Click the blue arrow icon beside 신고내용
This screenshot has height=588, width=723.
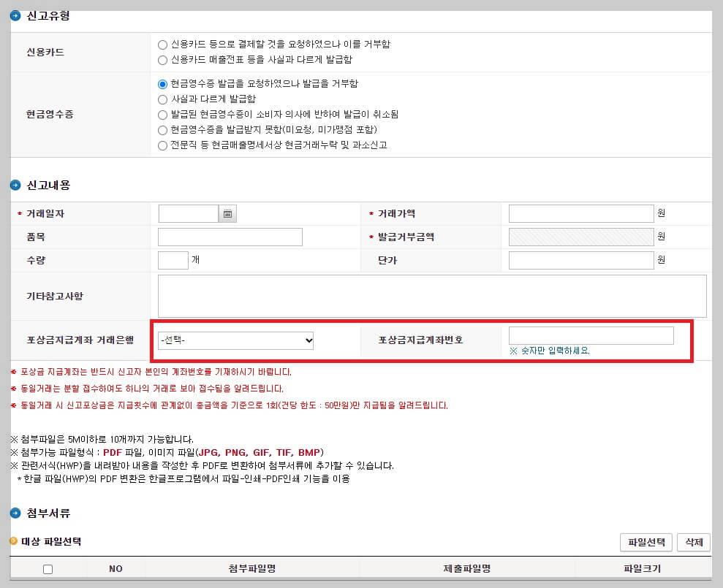click(15, 184)
